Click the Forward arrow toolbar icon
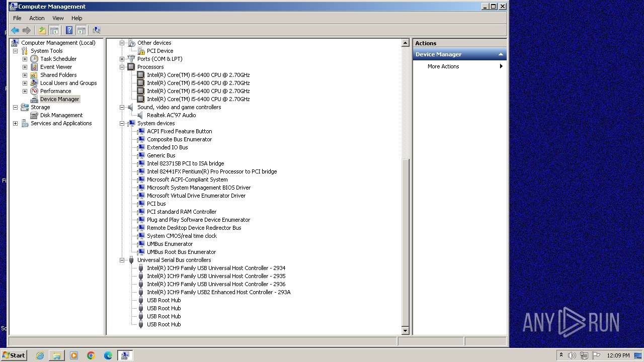This screenshot has height=362, width=644. tap(27, 31)
